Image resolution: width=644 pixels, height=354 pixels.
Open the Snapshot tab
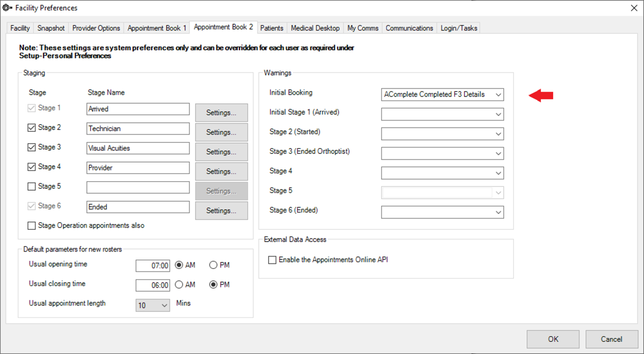click(51, 28)
